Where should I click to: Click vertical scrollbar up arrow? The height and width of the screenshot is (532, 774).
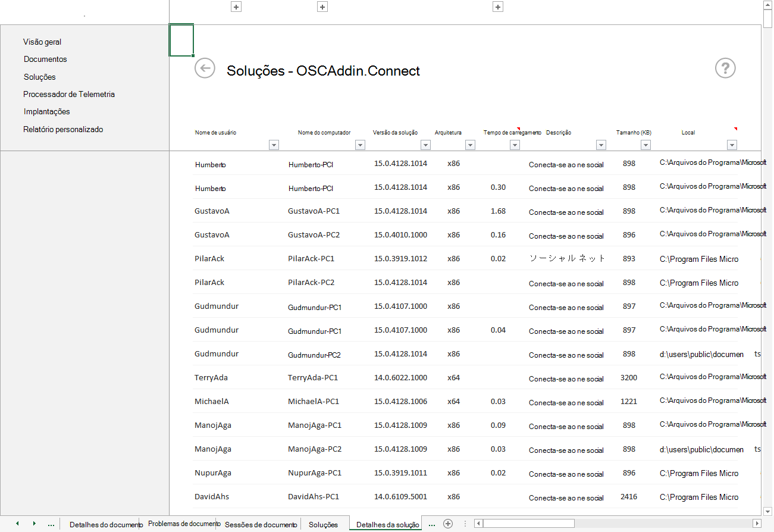[768, 4]
